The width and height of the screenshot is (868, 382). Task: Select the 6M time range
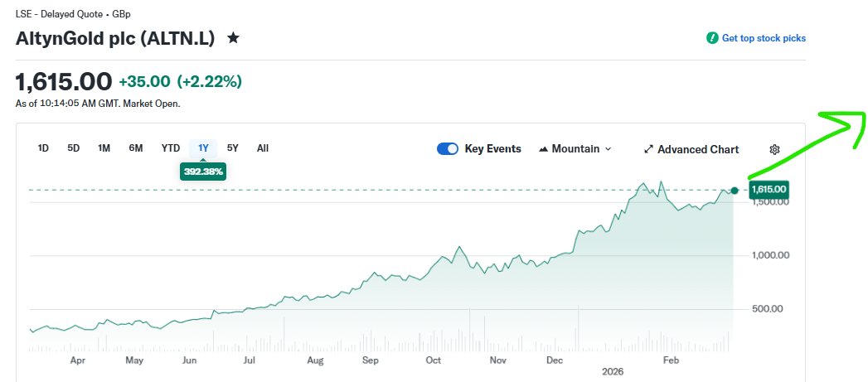[136, 147]
